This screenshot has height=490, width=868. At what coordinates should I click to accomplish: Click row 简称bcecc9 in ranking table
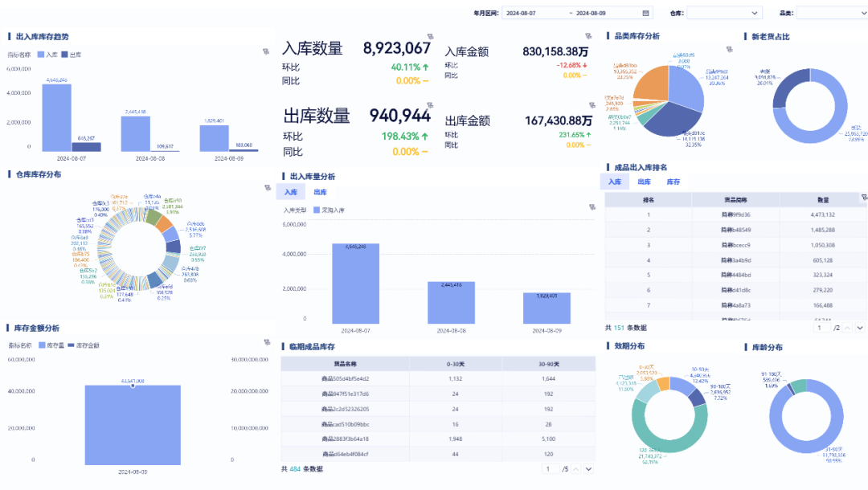(x=735, y=245)
